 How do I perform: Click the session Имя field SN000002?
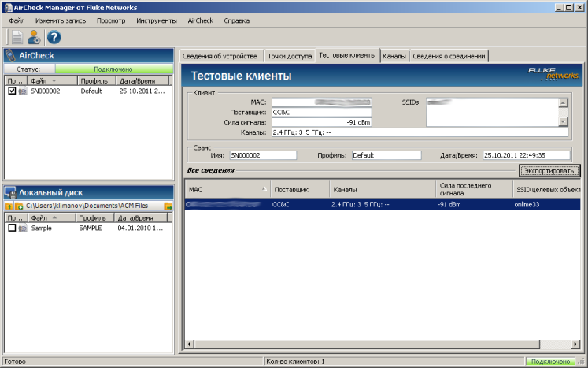coord(263,155)
